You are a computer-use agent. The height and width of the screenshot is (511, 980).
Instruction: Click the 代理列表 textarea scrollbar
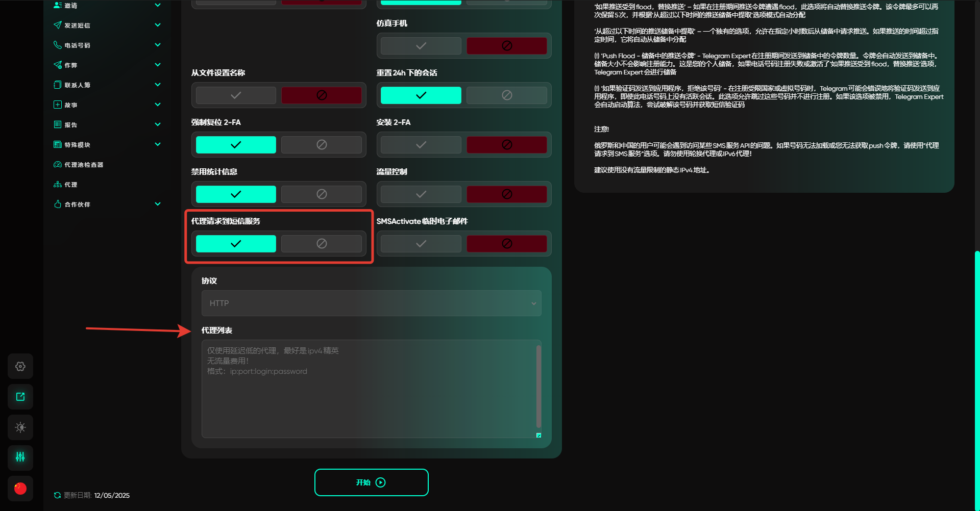[x=538, y=386]
